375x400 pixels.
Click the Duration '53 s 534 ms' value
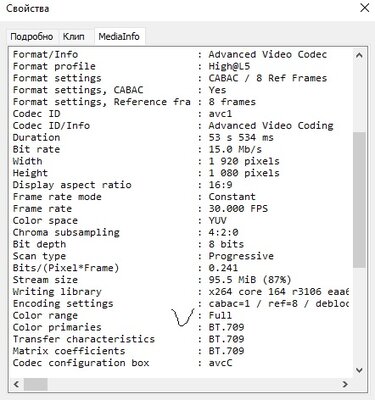tap(241, 137)
